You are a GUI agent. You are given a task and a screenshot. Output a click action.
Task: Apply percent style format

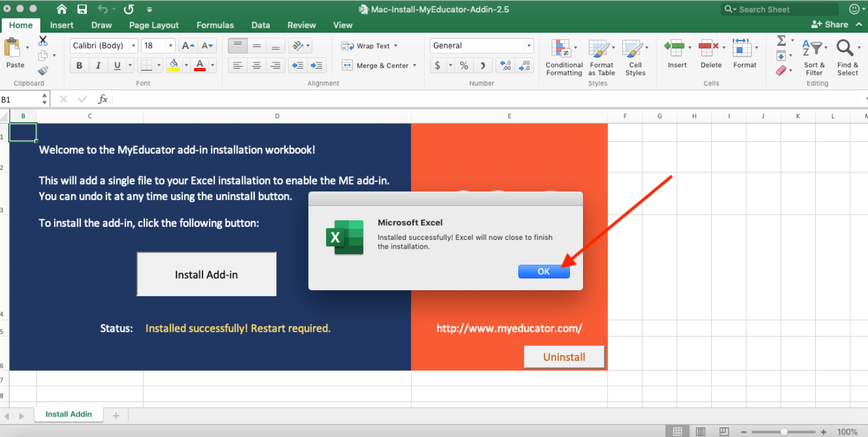464,65
